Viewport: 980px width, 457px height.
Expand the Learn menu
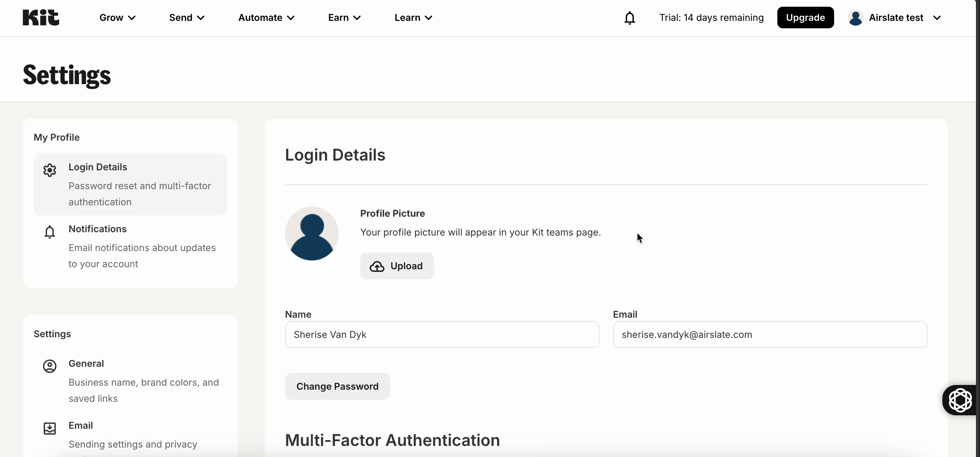tap(413, 18)
